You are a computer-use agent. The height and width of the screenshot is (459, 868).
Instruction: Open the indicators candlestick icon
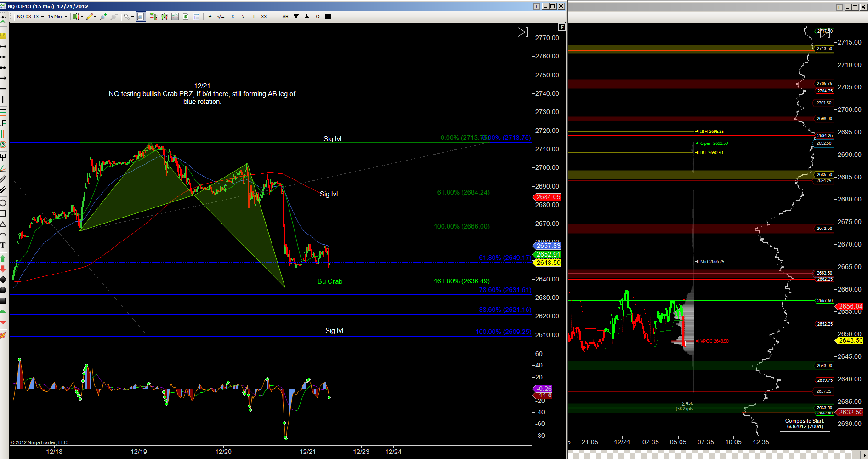[x=164, y=17]
